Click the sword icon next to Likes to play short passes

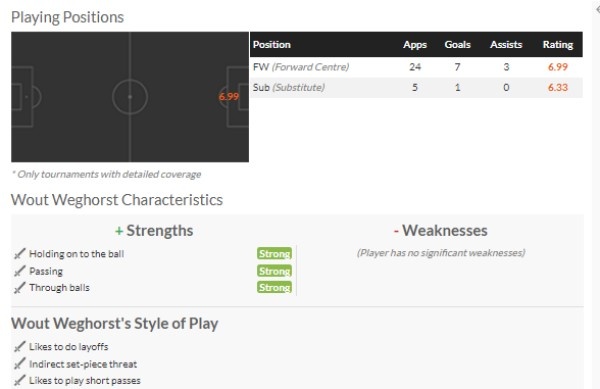point(20,381)
